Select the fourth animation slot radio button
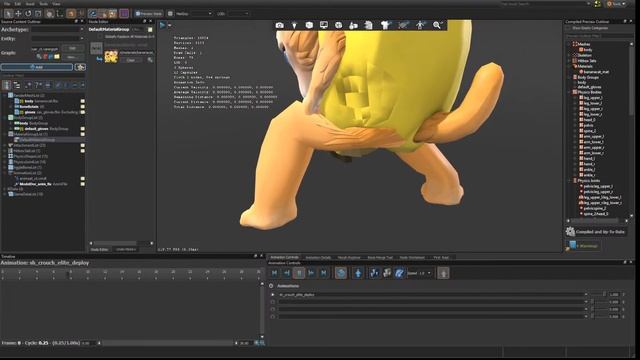The width and height of the screenshot is (640, 360). coord(273,316)
